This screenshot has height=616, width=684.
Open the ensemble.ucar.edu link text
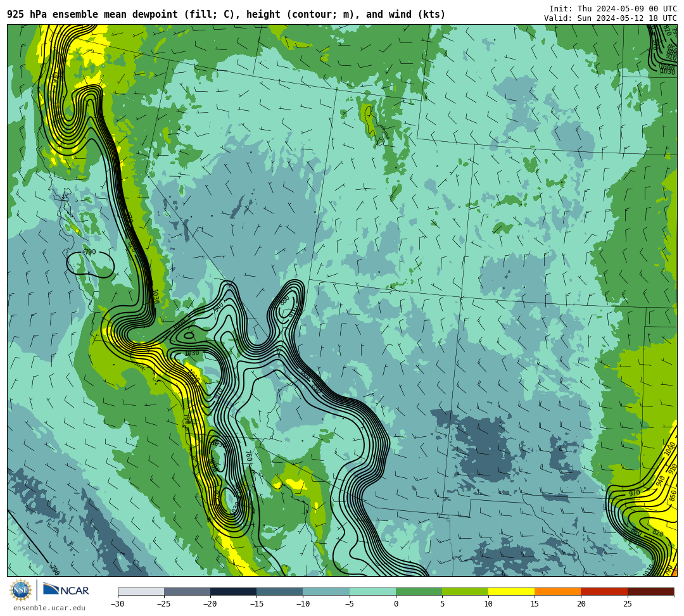49,608
